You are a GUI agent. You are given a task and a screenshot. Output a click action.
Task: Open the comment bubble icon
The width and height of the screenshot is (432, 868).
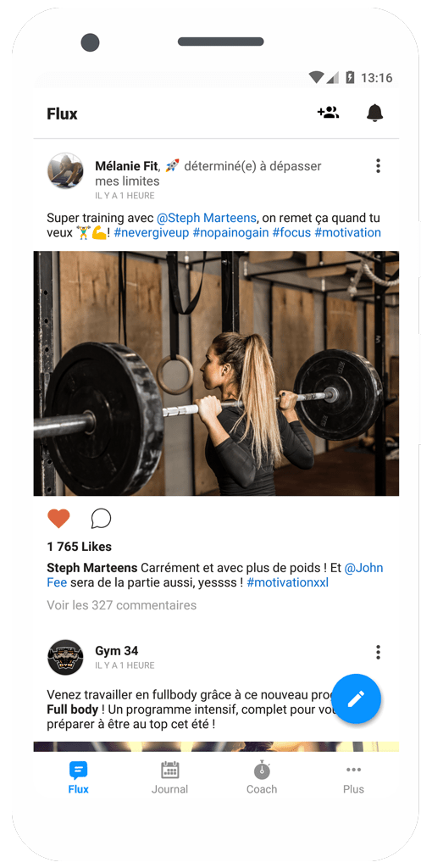(x=102, y=519)
